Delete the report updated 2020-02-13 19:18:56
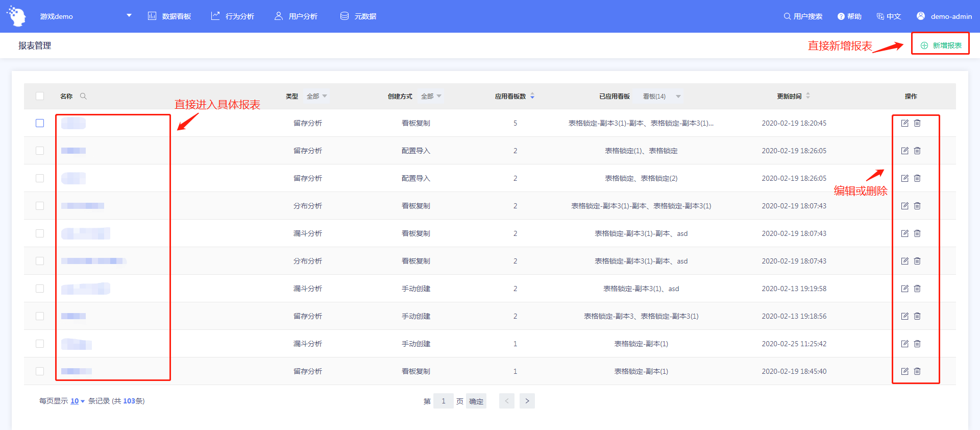This screenshot has height=430, width=980. pos(917,316)
